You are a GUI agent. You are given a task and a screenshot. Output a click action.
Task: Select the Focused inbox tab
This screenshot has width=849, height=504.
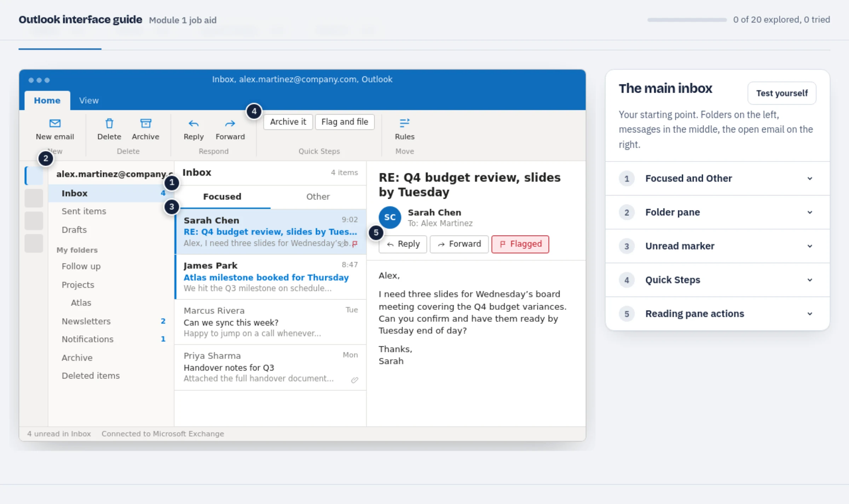click(x=222, y=197)
